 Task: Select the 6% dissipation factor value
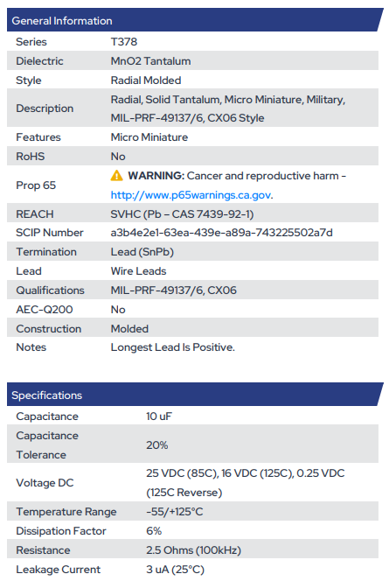pyautogui.click(x=154, y=531)
